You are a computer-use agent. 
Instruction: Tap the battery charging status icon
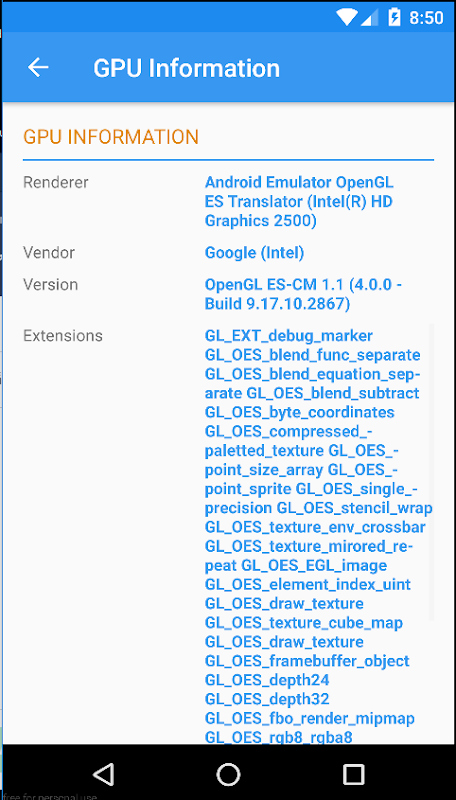pos(394,17)
